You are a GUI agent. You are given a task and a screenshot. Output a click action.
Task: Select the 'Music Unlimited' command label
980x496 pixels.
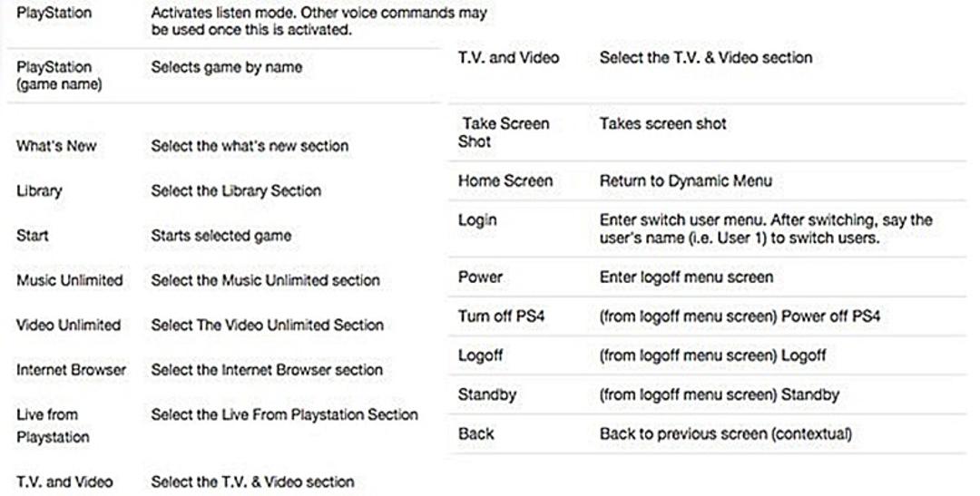[69, 280]
